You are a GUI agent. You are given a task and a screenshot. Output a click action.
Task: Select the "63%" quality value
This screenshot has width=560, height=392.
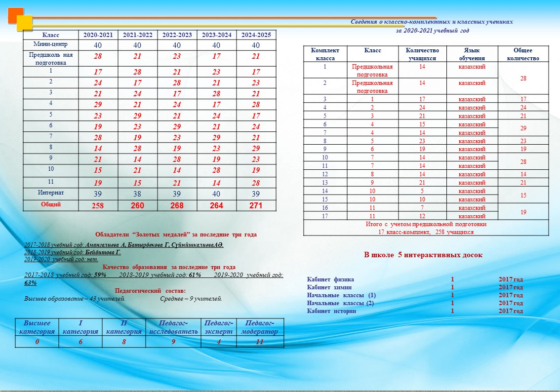point(30,283)
